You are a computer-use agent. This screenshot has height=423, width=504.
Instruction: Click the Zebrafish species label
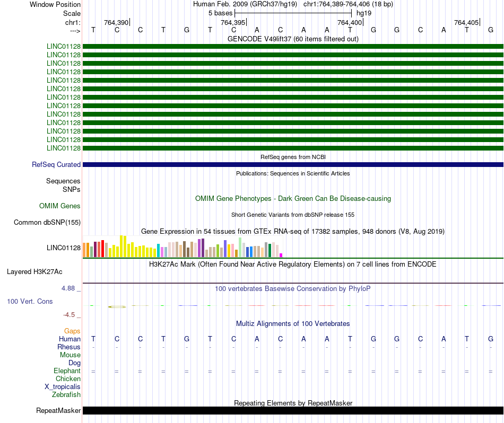[66, 394]
